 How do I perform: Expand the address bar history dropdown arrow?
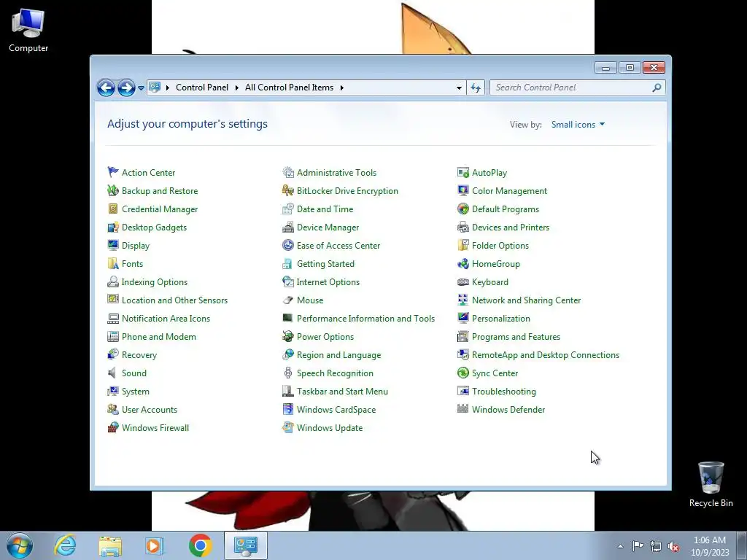click(459, 87)
